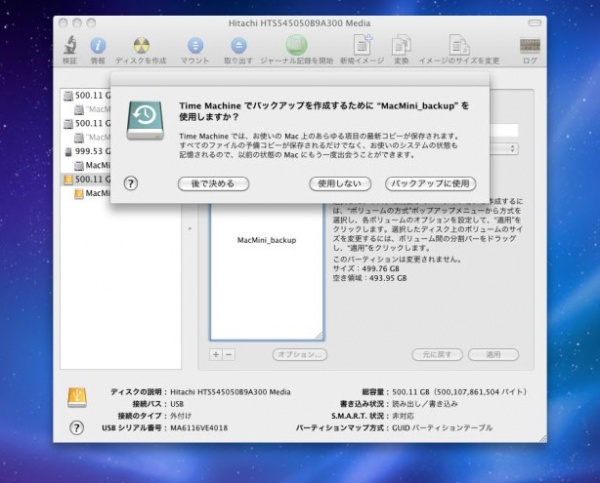Click the 外付け connection type text
This screenshot has width=600, height=483.
(x=181, y=416)
